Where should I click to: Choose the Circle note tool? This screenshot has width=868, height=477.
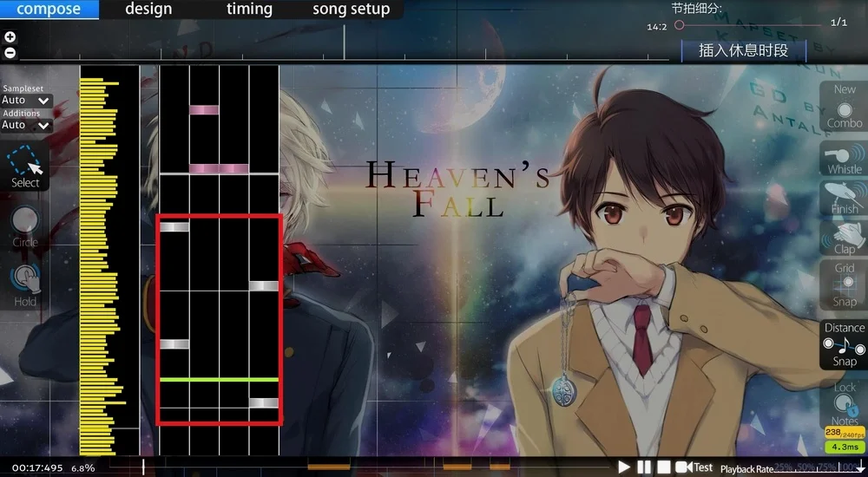(25, 226)
